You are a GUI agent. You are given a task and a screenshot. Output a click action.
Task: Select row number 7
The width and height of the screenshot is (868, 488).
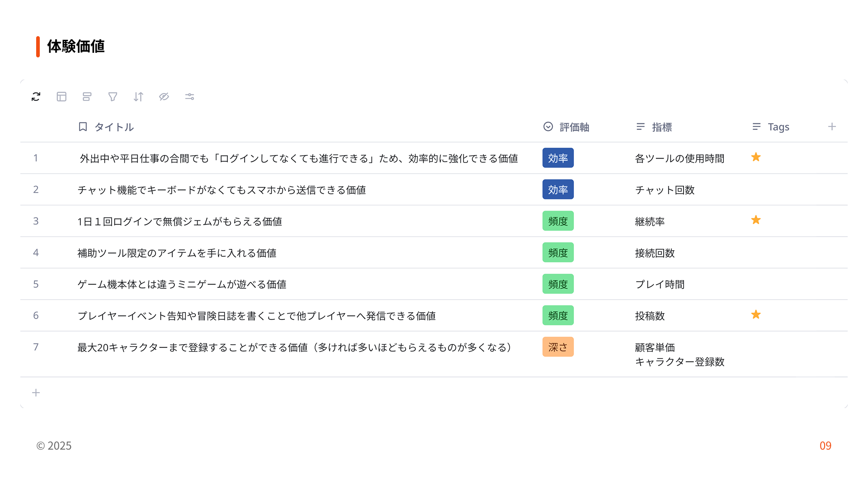(36, 347)
